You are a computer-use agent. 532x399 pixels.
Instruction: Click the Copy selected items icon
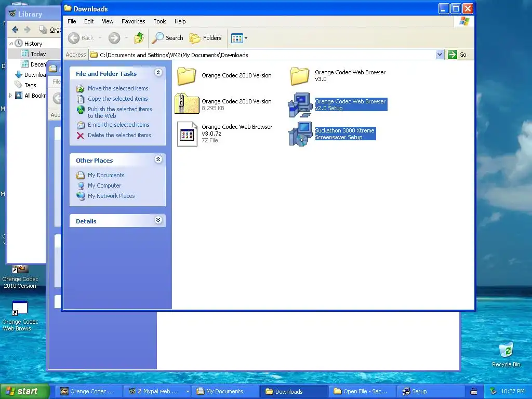(81, 99)
